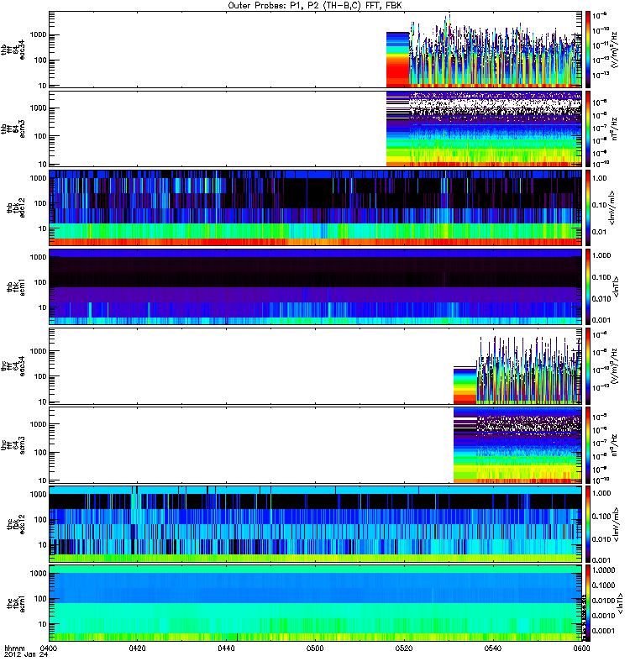The width and height of the screenshot is (630, 672).
Task: Select the thc fbk edc12 spectrogram panel
Action: [315, 523]
